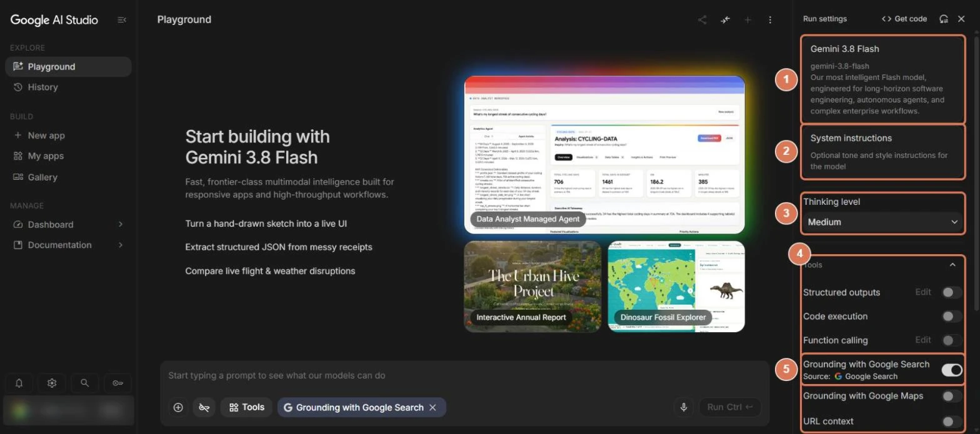Click the compare arrows icon
This screenshot has height=434, width=980.
pos(725,20)
